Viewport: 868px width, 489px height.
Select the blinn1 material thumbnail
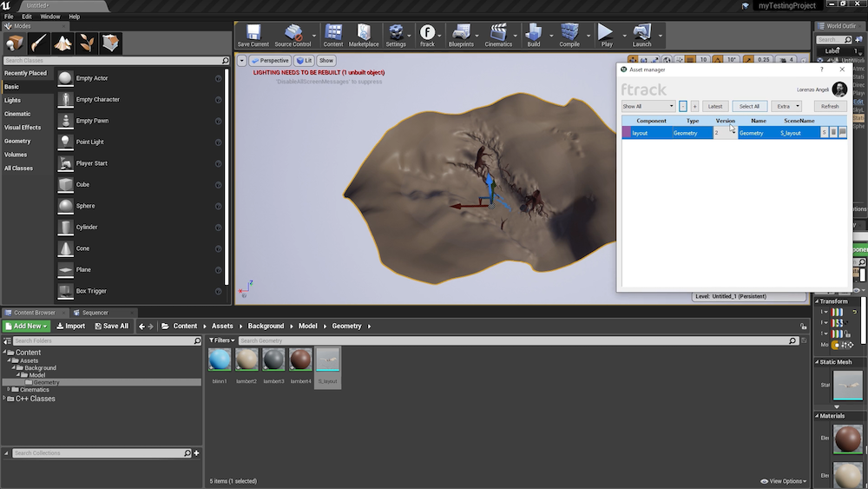coord(220,360)
